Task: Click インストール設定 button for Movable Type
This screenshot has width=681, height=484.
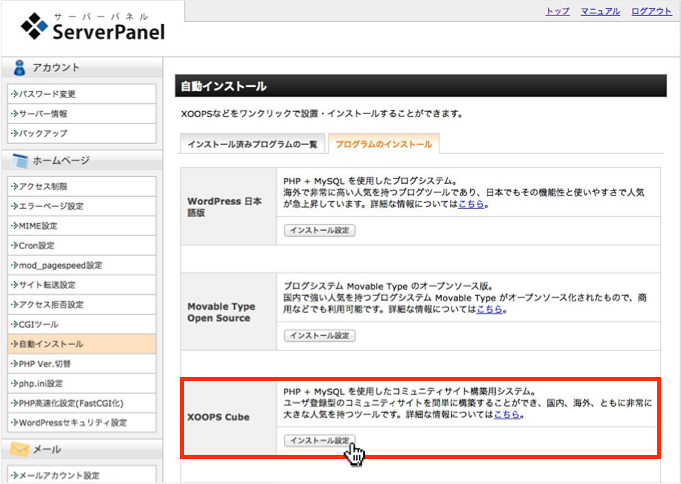Action: coord(320,335)
